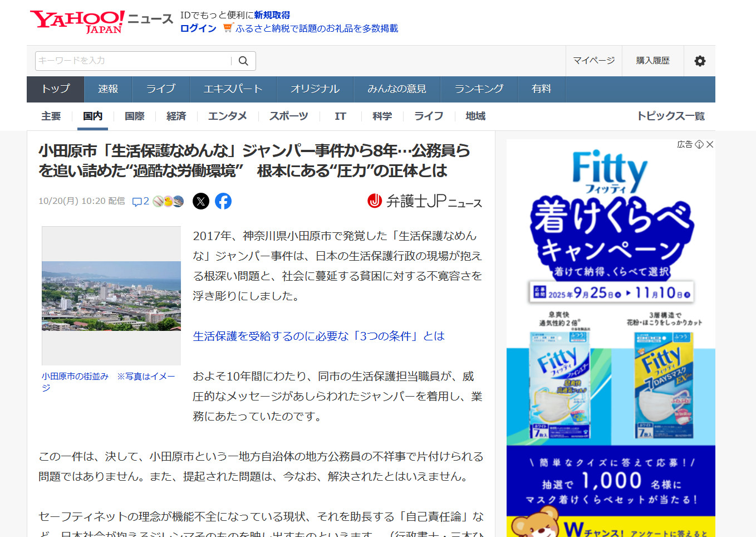Click the 弁護士JPニュース publisher logo
This screenshot has width=756, height=537.
pyautogui.click(x=425, y=201)
